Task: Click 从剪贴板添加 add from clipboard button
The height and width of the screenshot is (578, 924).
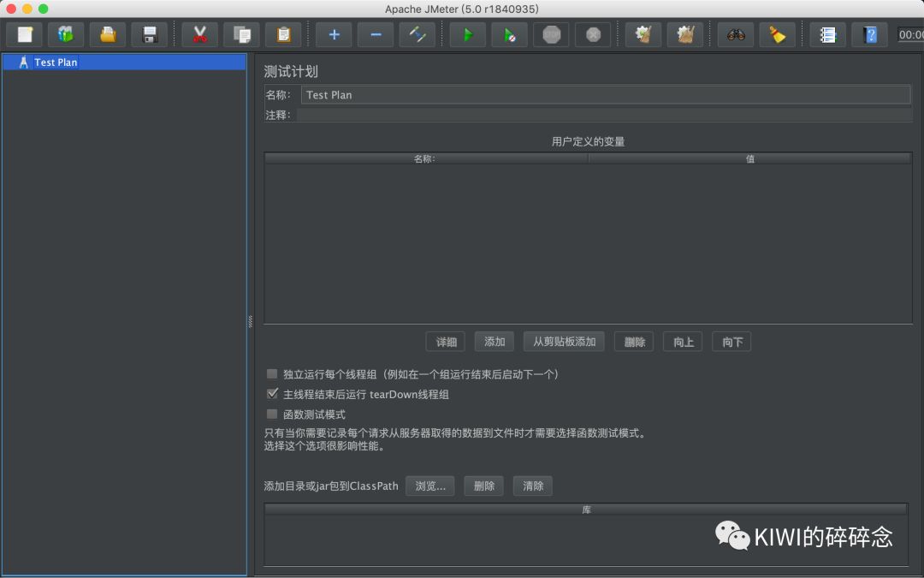Action: [x=564, y=342]
